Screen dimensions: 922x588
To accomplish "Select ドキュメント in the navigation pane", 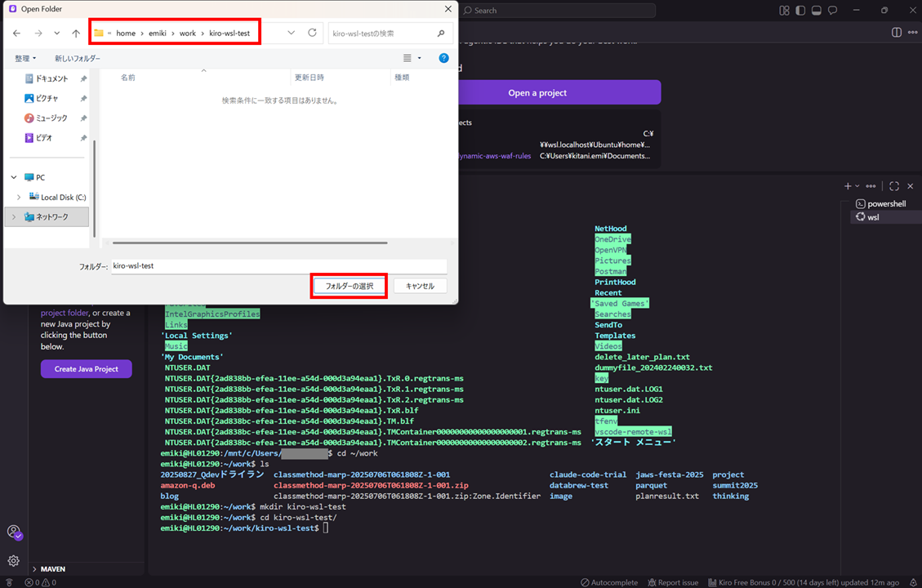I will click(x=51, y=78).
